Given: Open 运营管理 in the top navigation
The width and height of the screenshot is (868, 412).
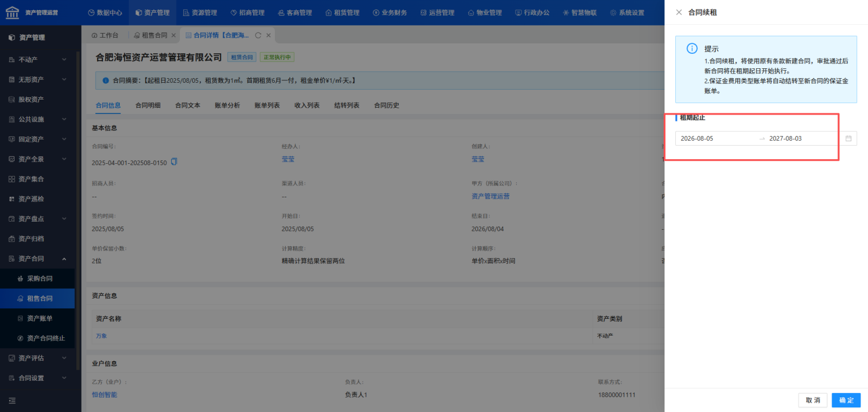Looking at the screenshot, I should point(437,13).
